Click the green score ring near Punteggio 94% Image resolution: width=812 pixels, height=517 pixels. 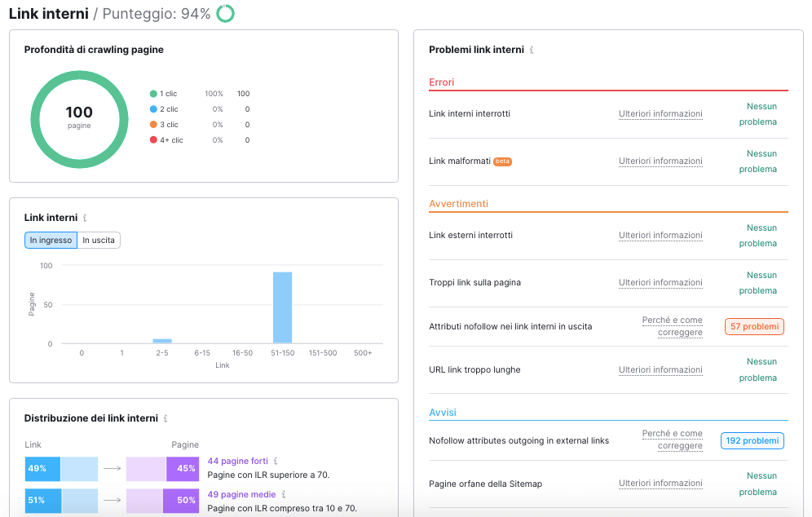[225, 14]
